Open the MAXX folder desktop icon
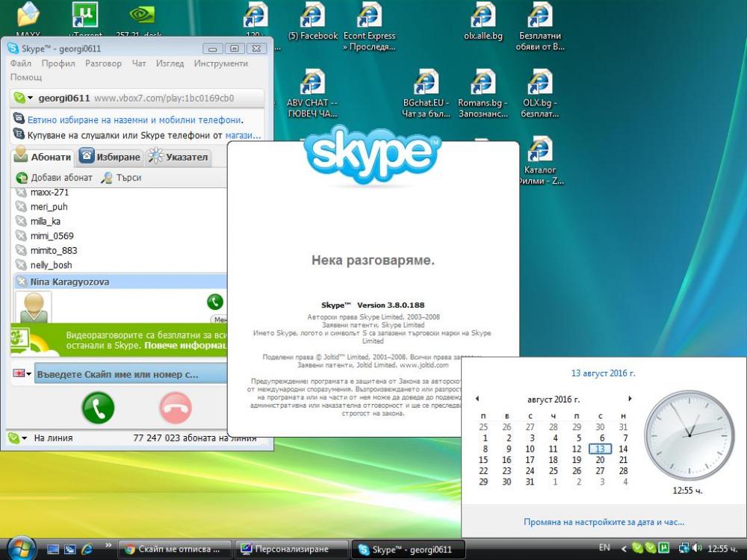Image resolution: width=747 pixels, height=560 pixels. (x=28, y=19)
